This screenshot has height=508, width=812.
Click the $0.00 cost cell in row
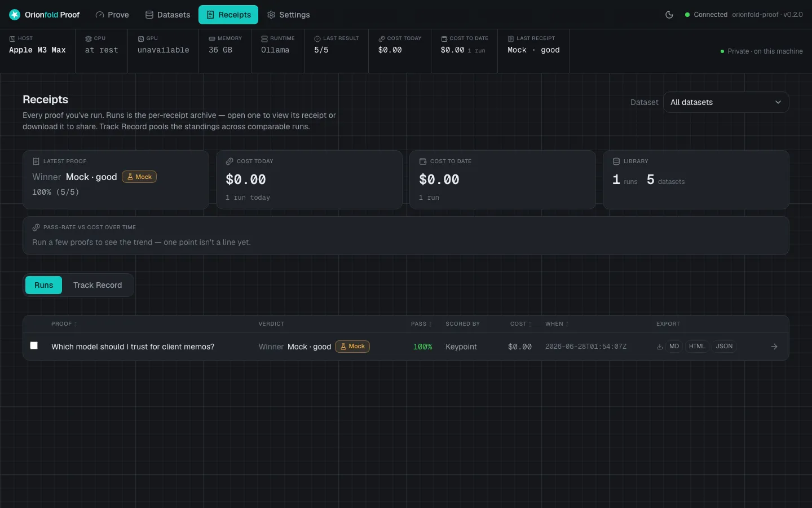pyautogui.click(x=520, y=347)
